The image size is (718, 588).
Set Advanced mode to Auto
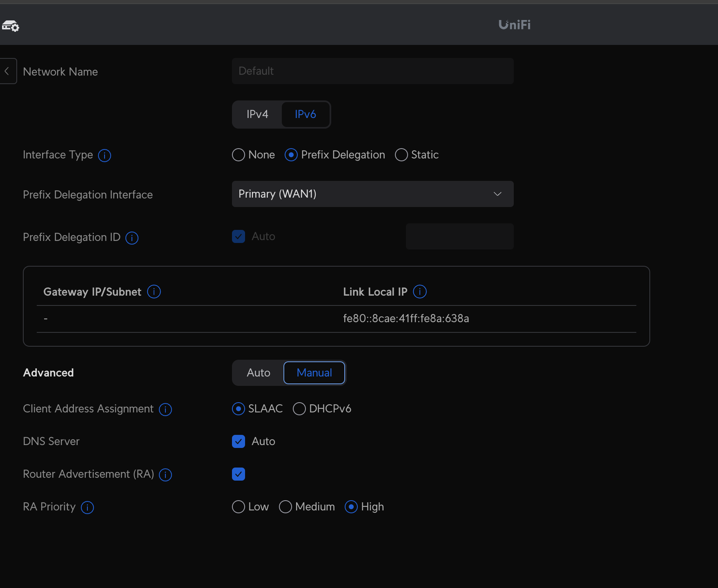[x=258, y=373]
